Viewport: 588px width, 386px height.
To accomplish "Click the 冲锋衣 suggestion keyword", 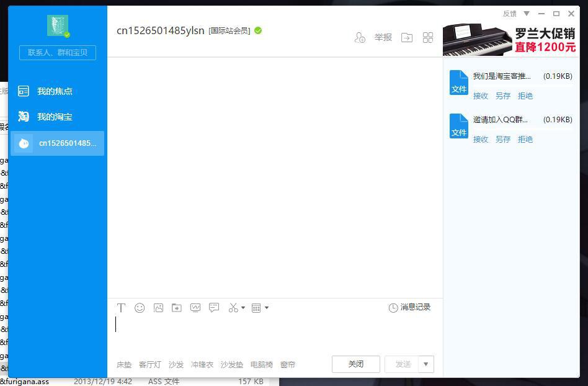I will pos(202,365).
